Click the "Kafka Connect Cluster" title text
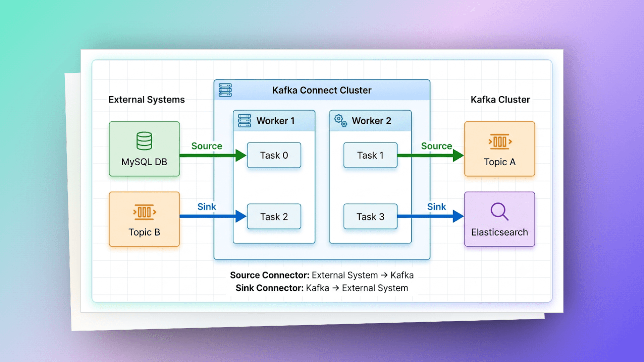The height and width of the screenshot is (362, 644). pos(322,90)
